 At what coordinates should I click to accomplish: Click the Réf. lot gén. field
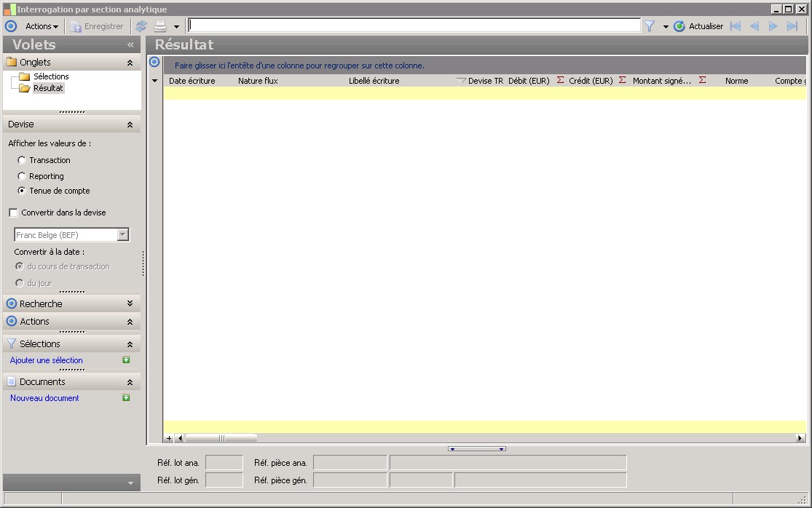tap(224, 480)
